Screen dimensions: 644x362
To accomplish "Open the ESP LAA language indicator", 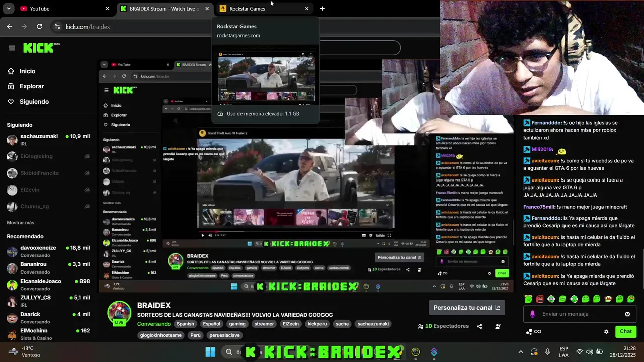I will tap(564, 352).
